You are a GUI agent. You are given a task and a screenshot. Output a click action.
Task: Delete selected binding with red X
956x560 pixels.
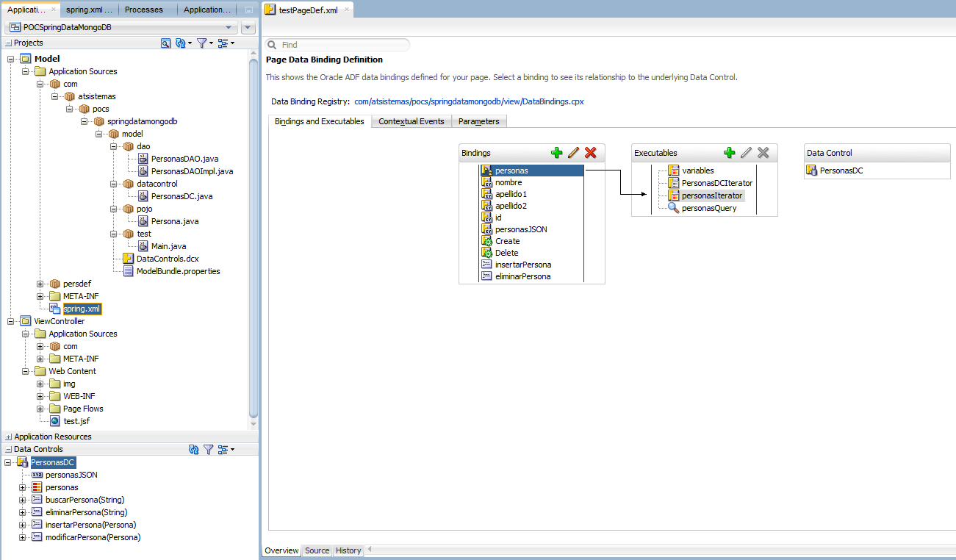[x=590, y=153]
